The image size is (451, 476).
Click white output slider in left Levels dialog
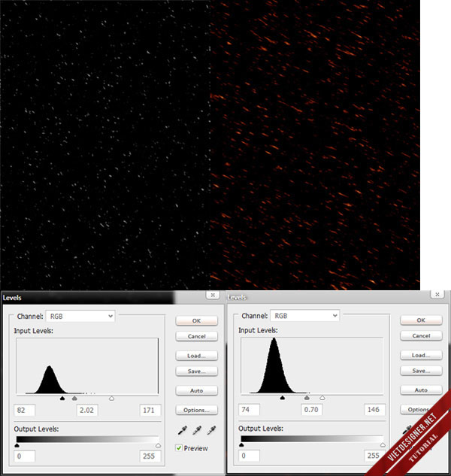tap(158, 445)
